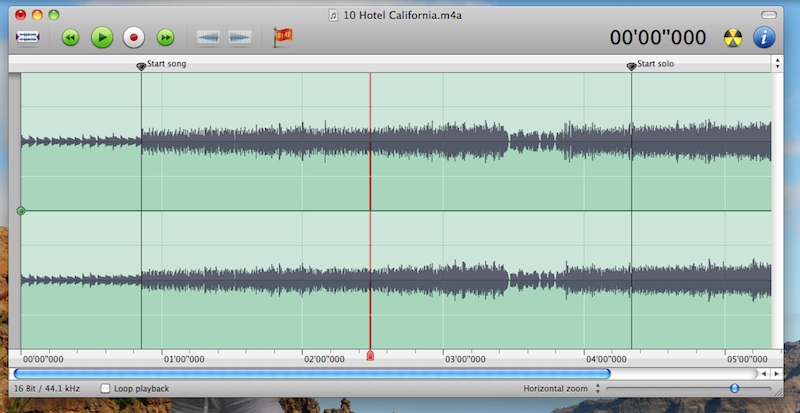Click the scrollbar right arrow button

pos(776,373)
